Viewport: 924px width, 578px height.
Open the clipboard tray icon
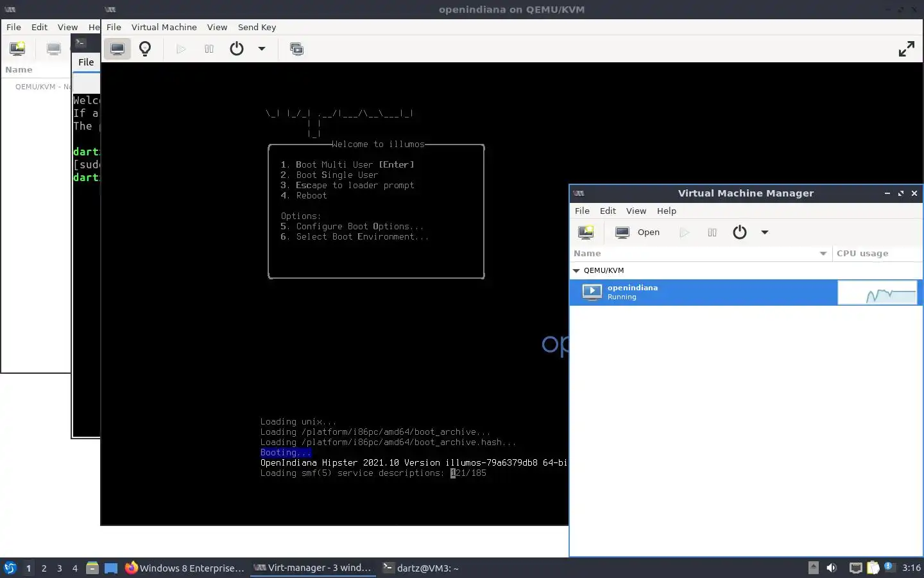point(873,568)
